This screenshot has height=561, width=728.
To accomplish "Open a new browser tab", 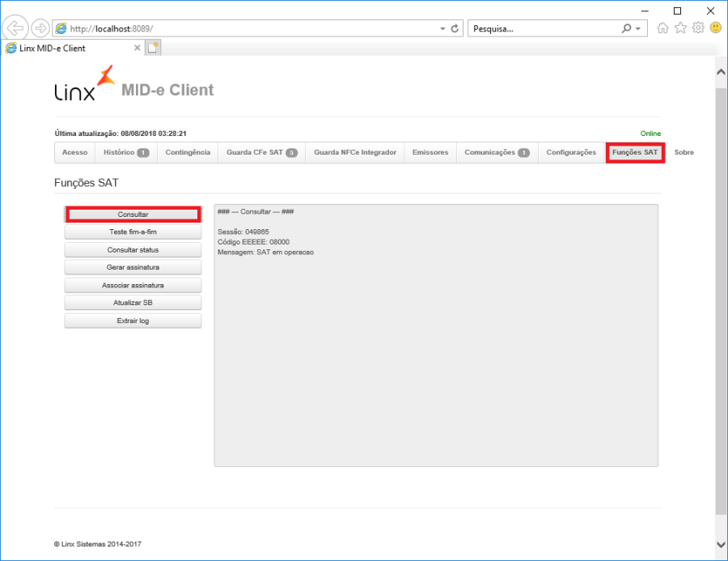I will [153, 48].
